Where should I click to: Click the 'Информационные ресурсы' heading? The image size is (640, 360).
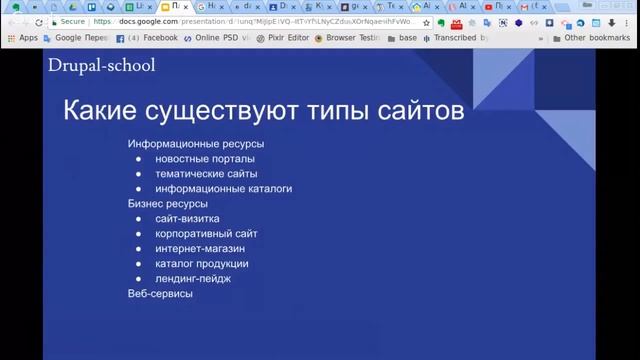pos(196,144)
